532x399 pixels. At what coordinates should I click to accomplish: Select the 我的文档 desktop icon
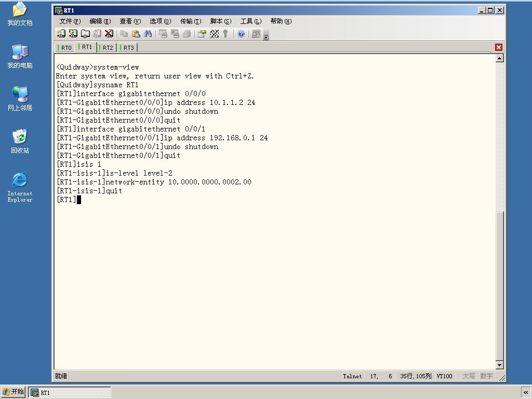click(x=20, y=14)
